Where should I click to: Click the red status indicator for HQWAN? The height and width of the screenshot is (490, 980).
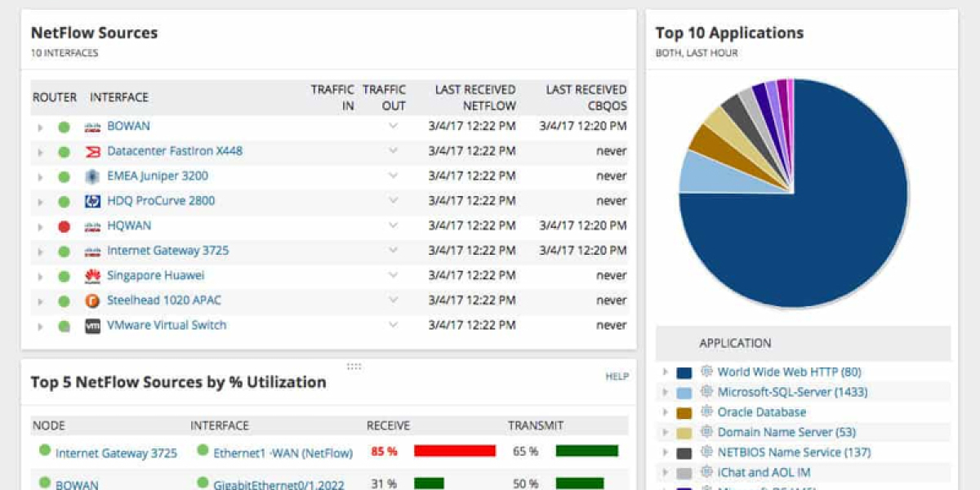[64, 226]
